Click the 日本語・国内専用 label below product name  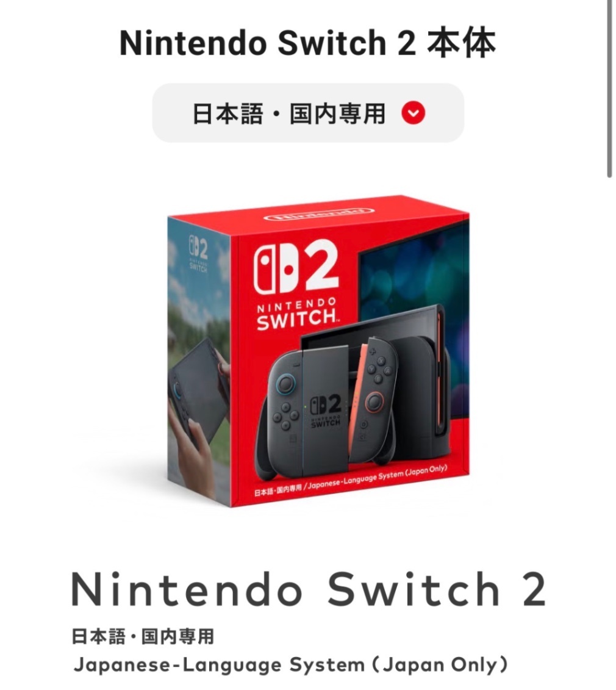pyautogui.click(x=143, y=637)
